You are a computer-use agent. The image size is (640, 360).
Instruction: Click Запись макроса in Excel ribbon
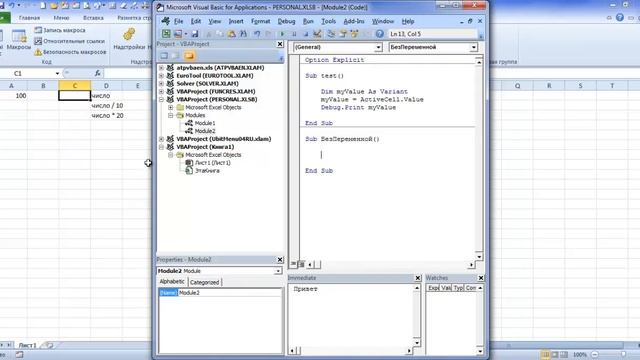(x=60, y=30)
